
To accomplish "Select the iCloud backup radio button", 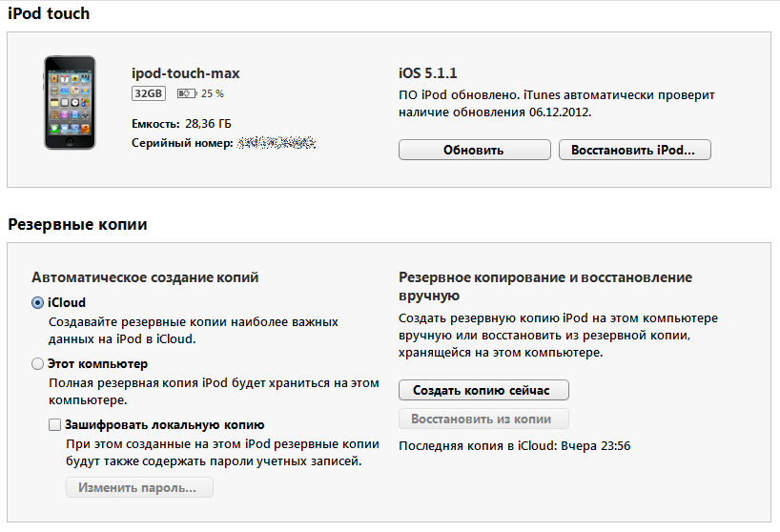I will pos(37,303).
